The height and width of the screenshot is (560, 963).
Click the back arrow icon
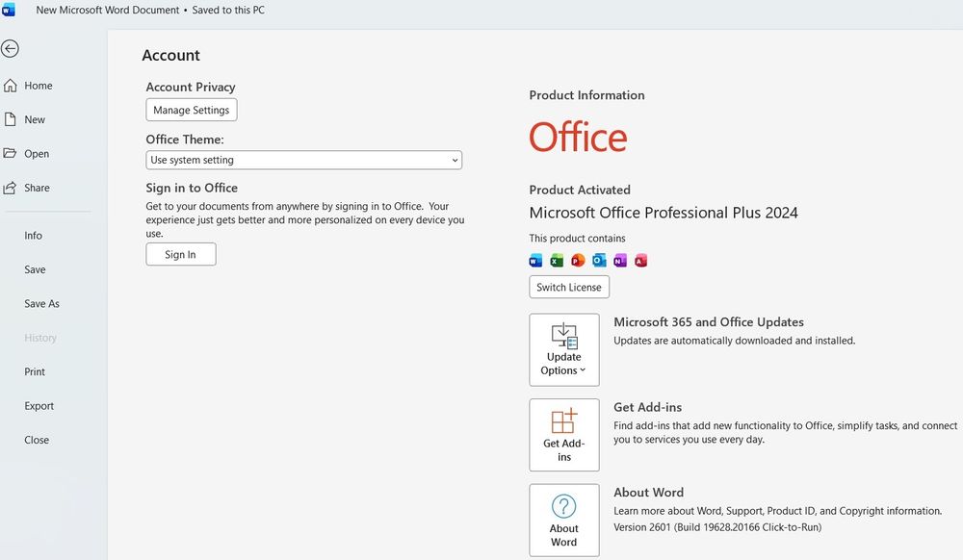tap(11, 49)
